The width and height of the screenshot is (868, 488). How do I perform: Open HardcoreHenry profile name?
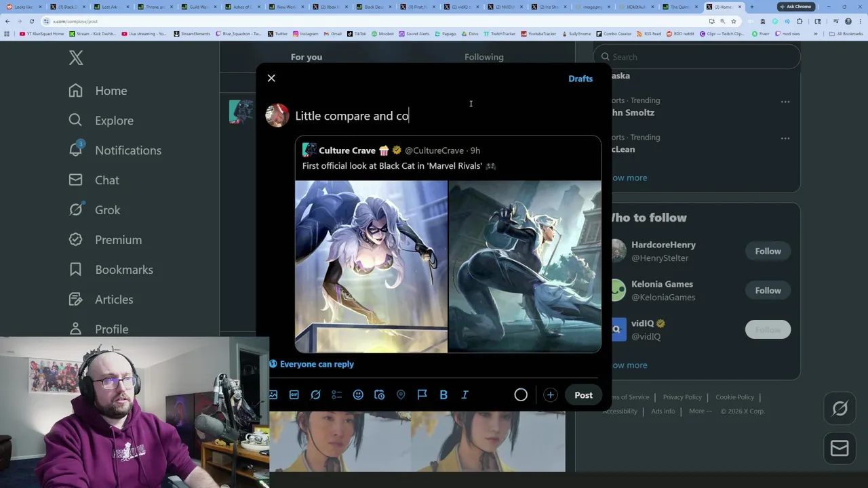tap(663, 245)
